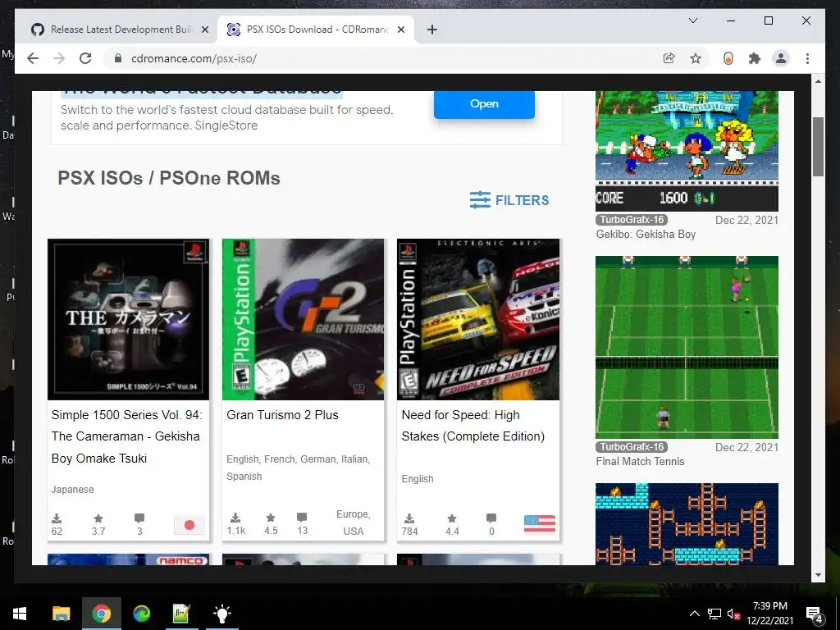
Task: Open the tab search chevron
Action: 692,21
